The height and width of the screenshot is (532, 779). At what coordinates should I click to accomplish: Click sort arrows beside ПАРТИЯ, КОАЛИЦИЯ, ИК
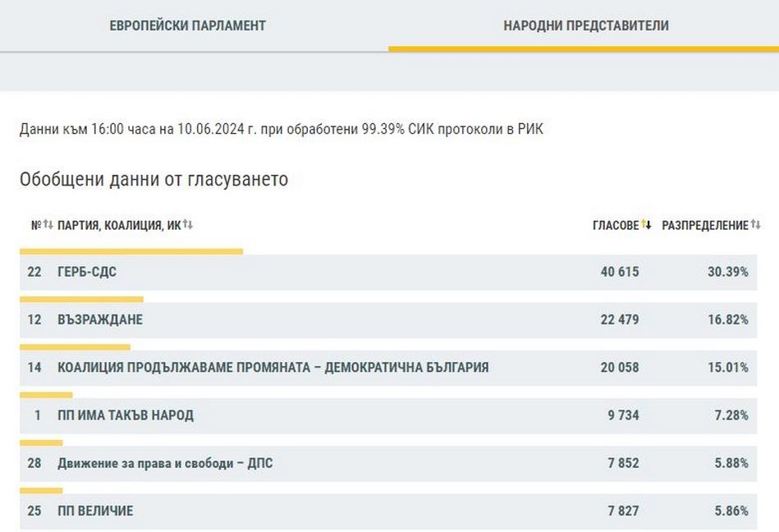188,225
